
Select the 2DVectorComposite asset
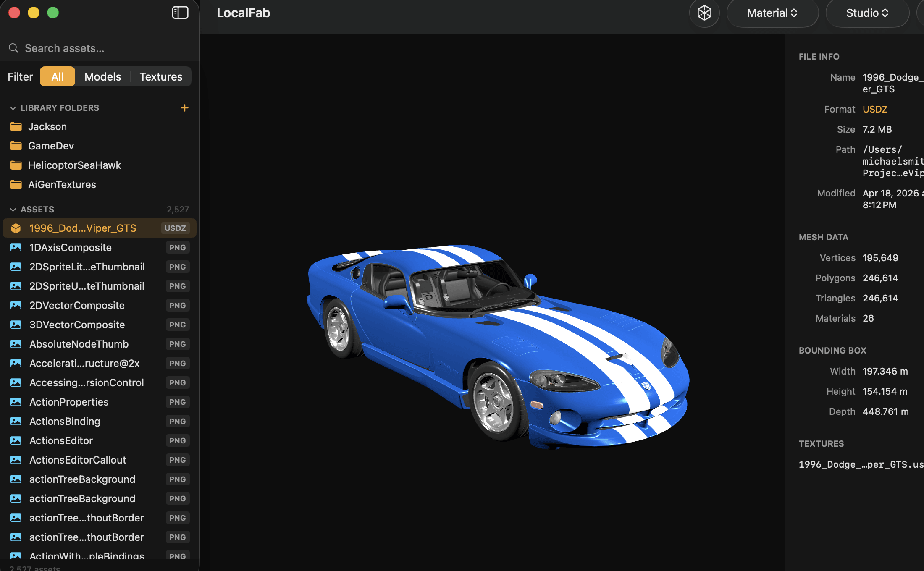pos(100,305)
